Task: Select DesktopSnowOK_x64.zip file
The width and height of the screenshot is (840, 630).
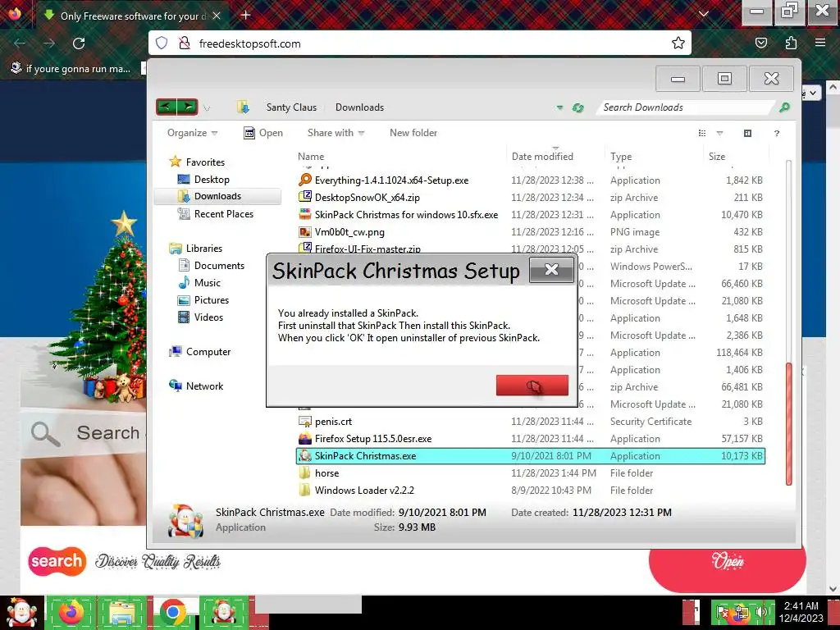Action: (359, 197)
